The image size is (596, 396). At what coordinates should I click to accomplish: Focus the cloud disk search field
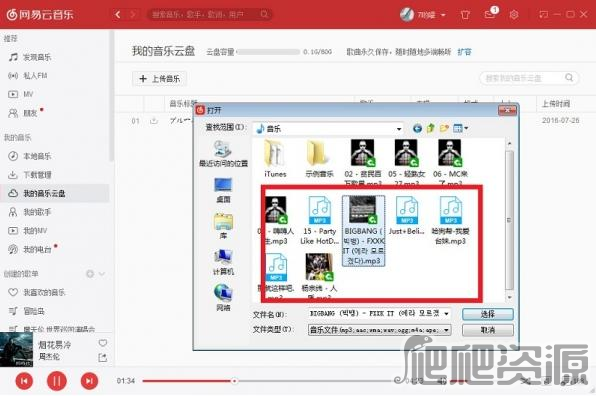tap(529, 78)
